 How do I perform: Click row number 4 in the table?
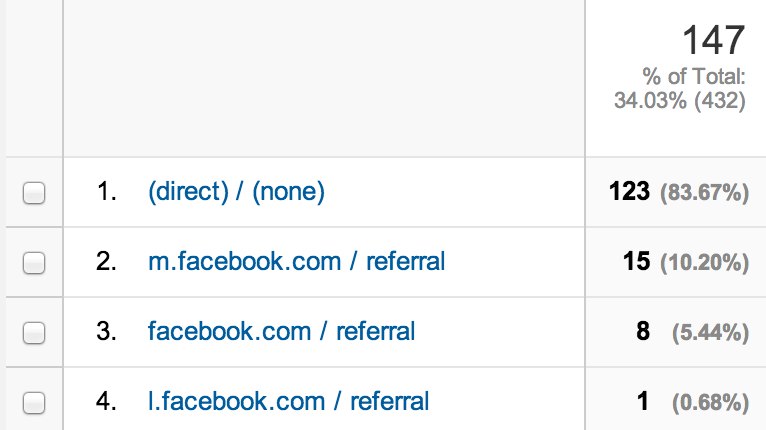point(108,401)
